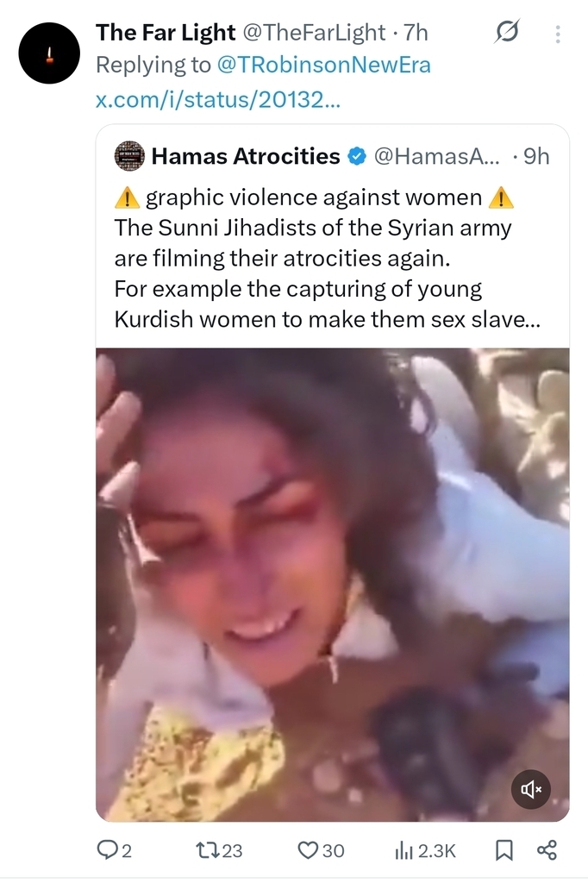The height and width of the screenshot is (883, 588).
Task: Open the Grok icon on the reply
Action: [506, 34]
